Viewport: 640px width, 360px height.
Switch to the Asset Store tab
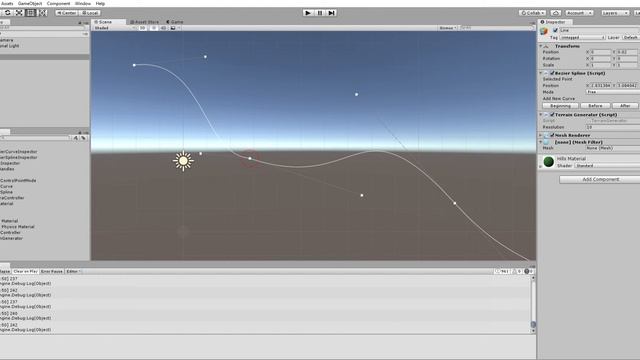pos(144,22)
